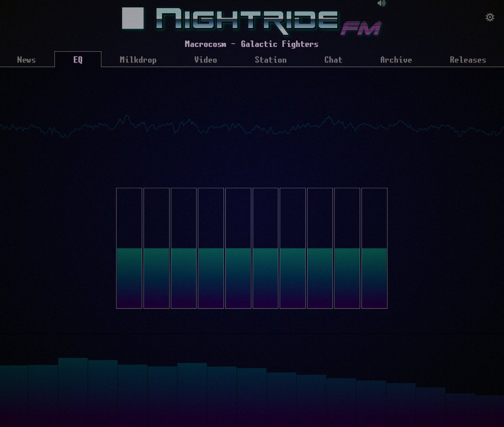The height and width of the screenshot is (427, 504).
Task: Adjust the seventh EQ band slider
Action: tap(293, 248)
